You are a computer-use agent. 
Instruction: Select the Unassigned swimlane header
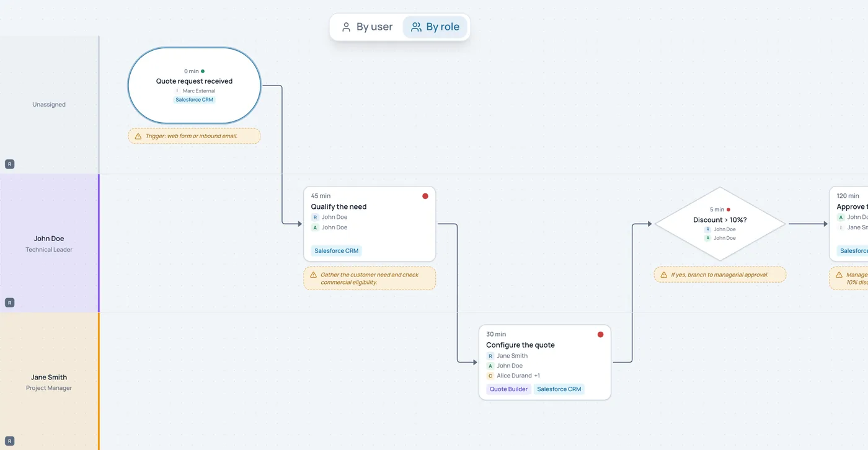[x=49, y=105]
